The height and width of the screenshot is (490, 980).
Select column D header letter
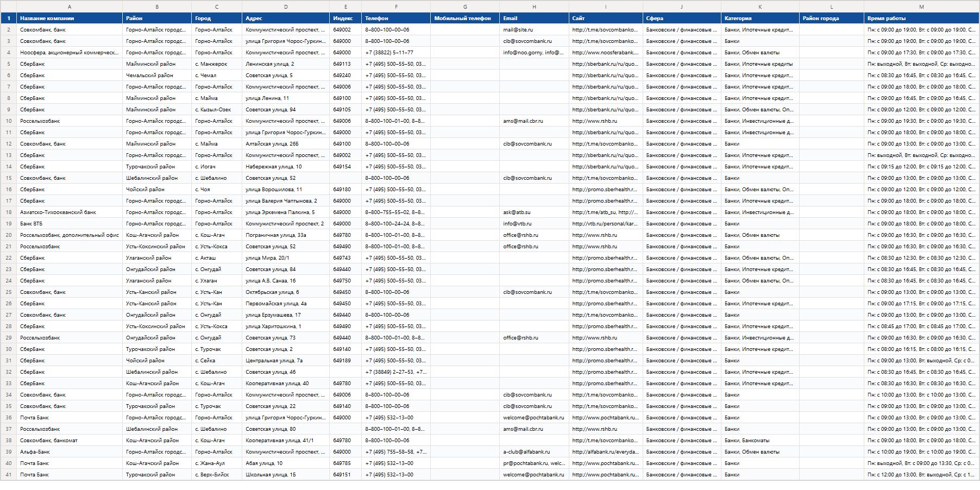click(x=286, y=7)
